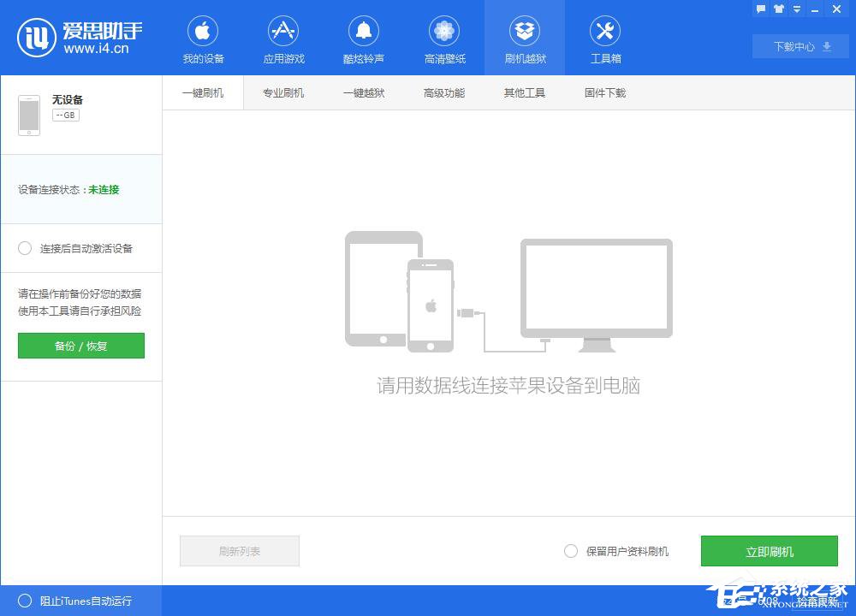The width and height of the screenshot is (856, 616).
Task: Switch to the 固件下载 firmware download tab
Action: click(604, 92)
